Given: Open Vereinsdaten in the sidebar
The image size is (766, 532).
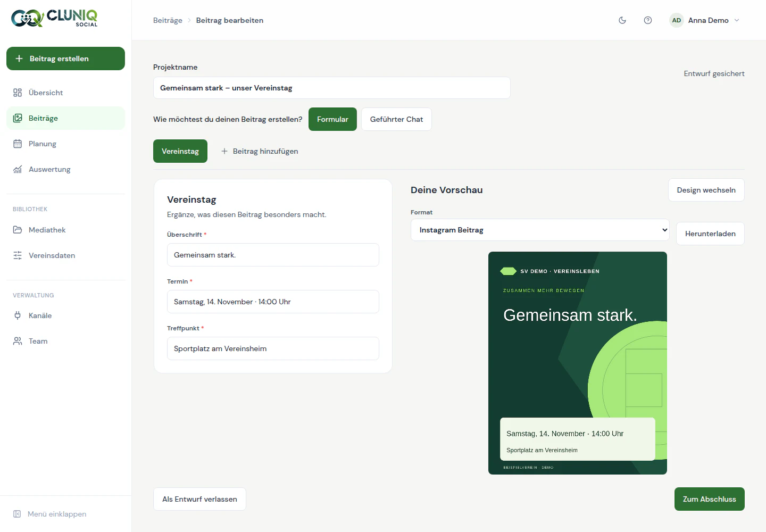Looking at the screenshot, I should [65, 255].
